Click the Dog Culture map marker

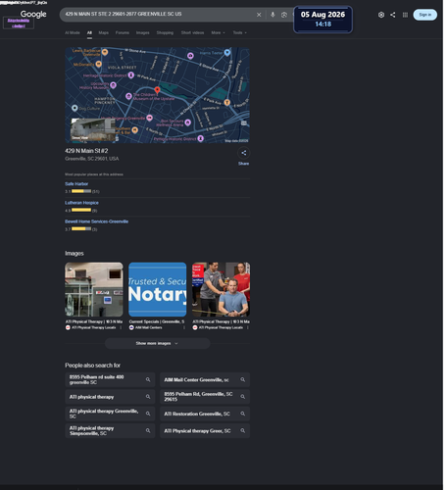click(75, 109)
